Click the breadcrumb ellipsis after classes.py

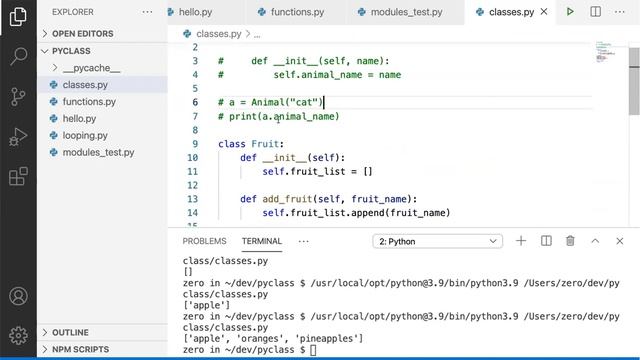[257, 34]
